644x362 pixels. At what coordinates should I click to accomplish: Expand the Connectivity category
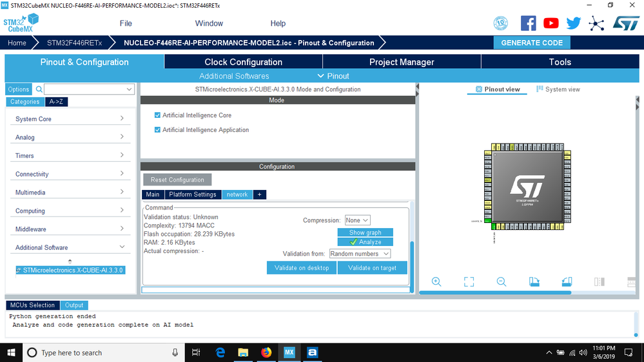70,174
